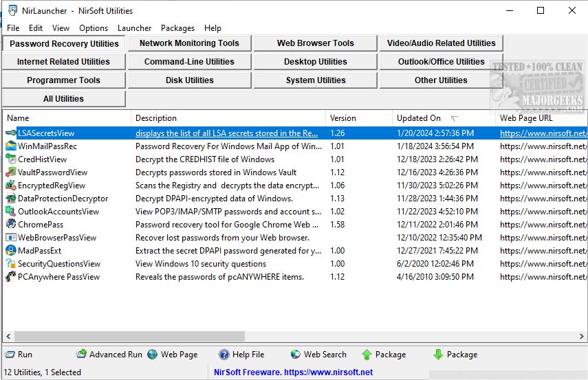Viewport: 588px width, 380px height.
Task: Click the SecurityQuestionsView lock icon
Action: point(11,264)
